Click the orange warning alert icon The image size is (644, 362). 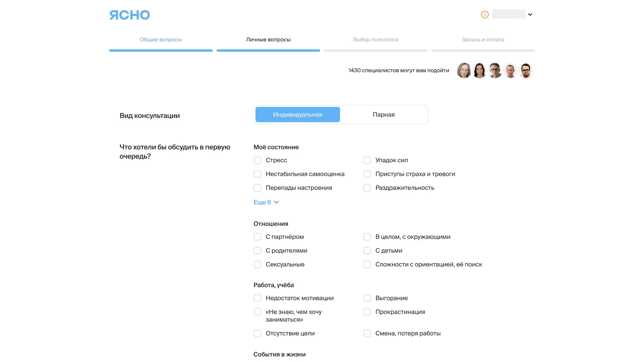[485, 15]
